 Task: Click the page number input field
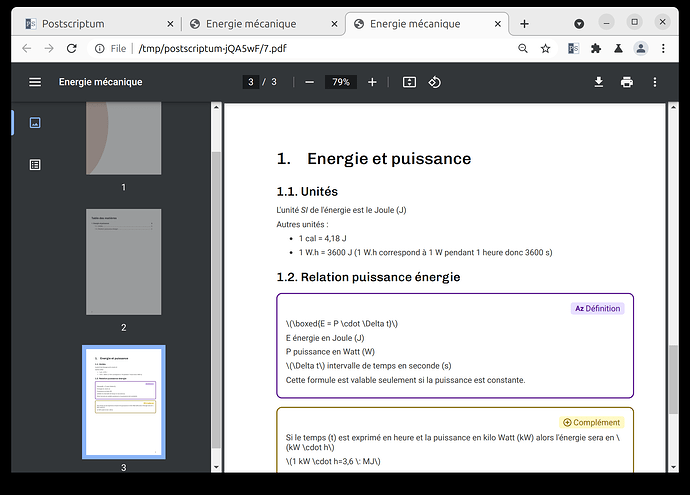[251, 82]
